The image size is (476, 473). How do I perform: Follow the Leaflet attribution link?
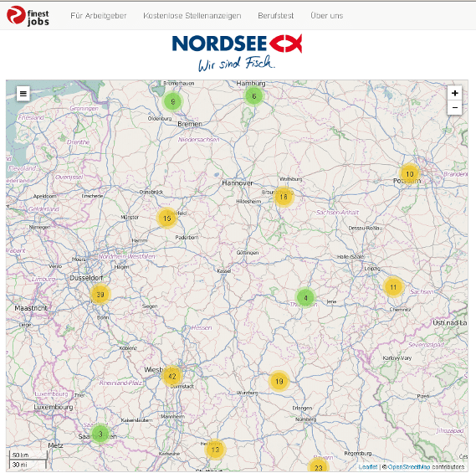(368, 466)
